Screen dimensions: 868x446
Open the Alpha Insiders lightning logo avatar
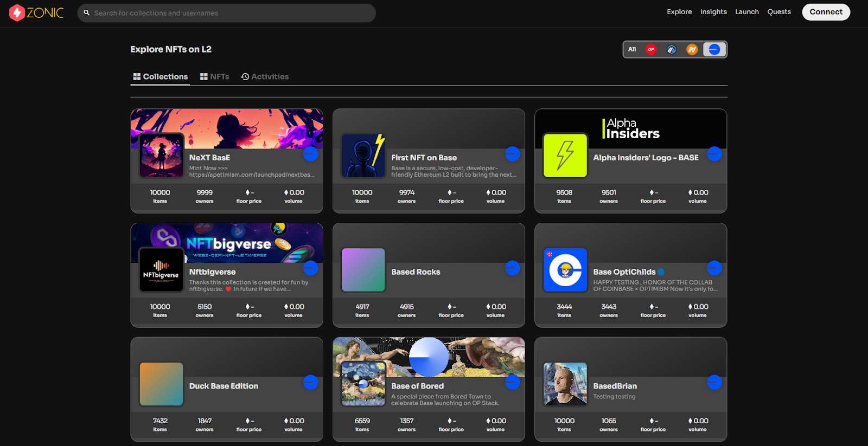[565, 156]
